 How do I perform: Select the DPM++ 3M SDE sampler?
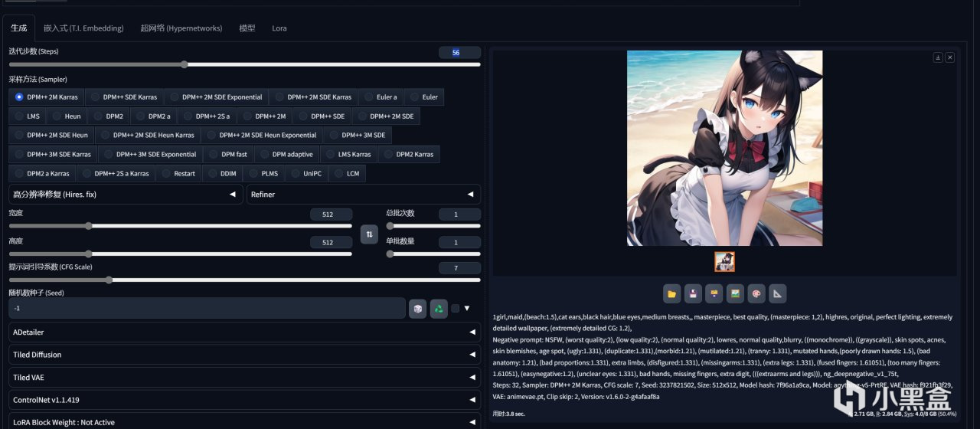[358, 136]
